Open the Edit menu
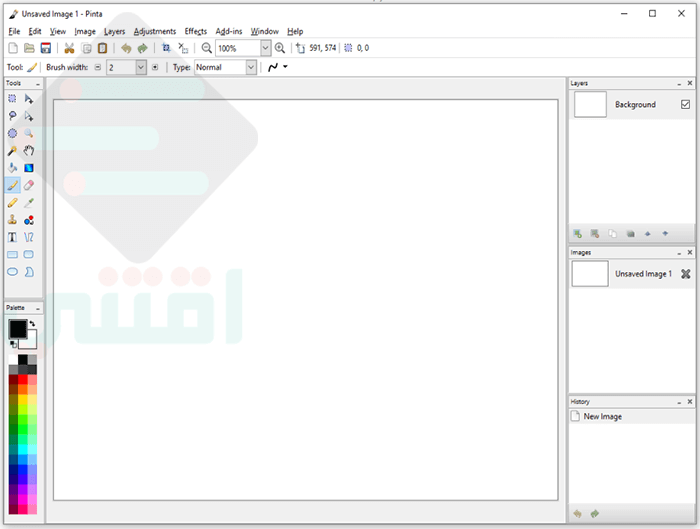The height and width of the screenshot is (529, 700). 35,31
